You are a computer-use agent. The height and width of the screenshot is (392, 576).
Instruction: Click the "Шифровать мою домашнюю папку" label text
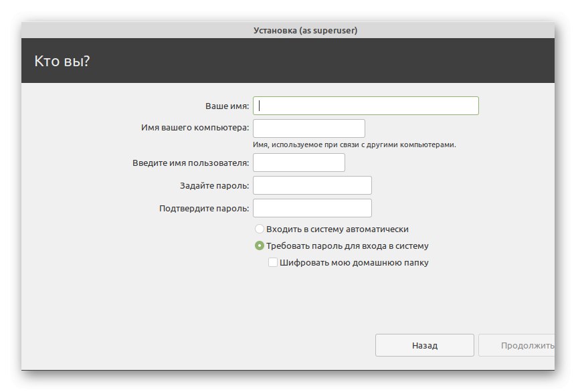tap(354, 263)
